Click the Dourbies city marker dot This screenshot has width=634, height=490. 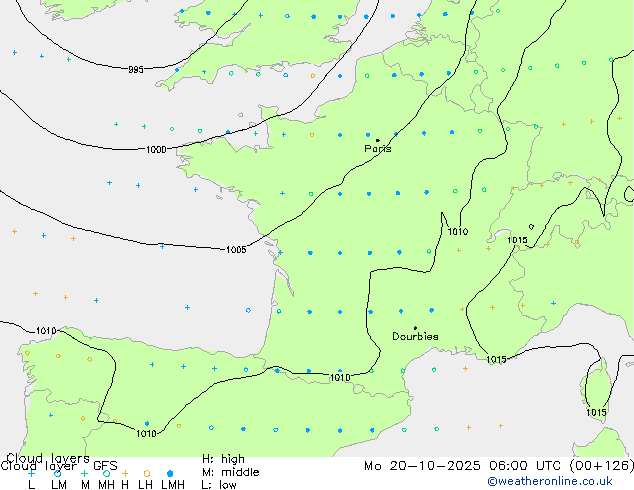point(415,328)
